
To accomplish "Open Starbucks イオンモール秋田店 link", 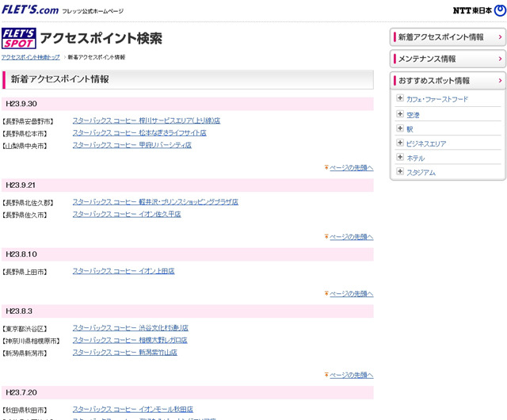I will pyautogui.click(x=133, y=410).
